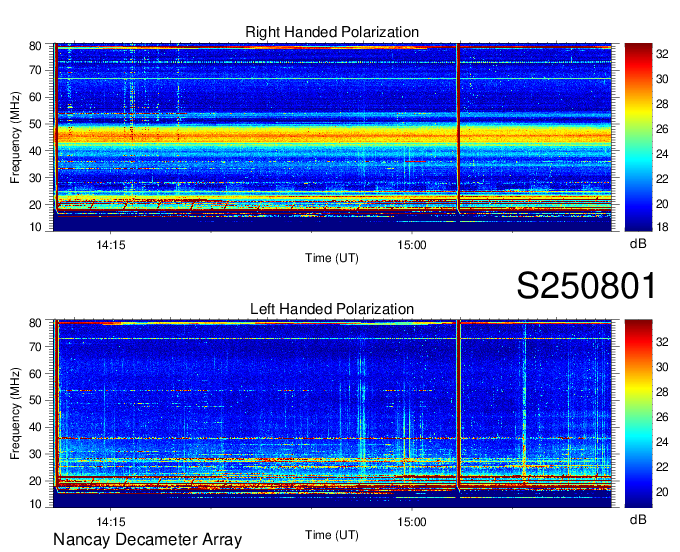
Task: Click the 14:15 tick of Left Handed plot
Action: 111,522
